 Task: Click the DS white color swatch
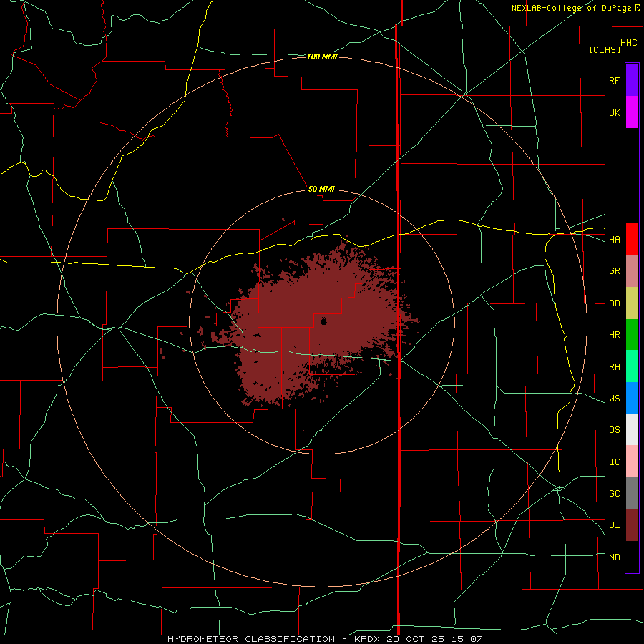pyautogui.click(x=632, y=429)
